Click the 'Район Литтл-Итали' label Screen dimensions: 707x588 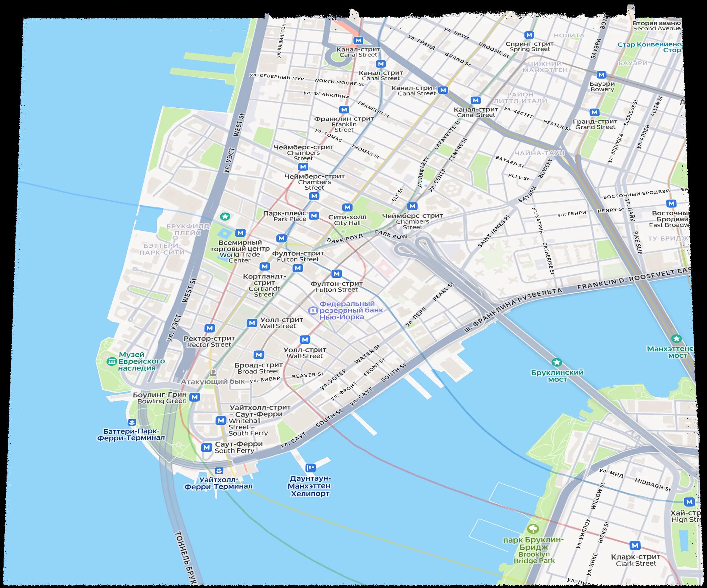(x=520, y=98)
